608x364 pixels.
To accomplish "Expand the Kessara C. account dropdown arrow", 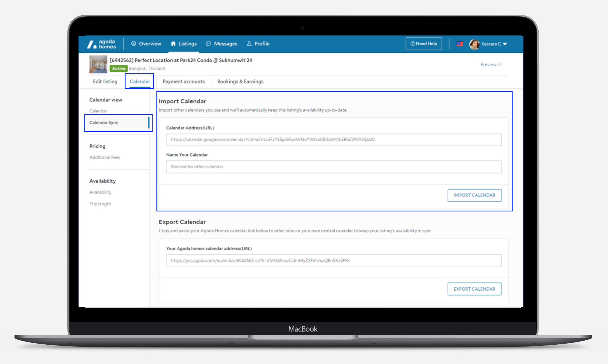I will point(505,44).
